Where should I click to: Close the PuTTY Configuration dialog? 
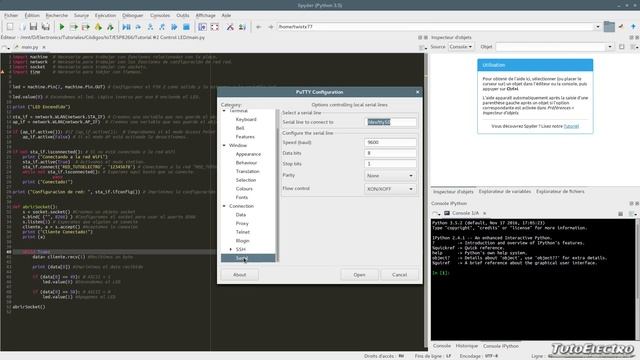(417, 92)
